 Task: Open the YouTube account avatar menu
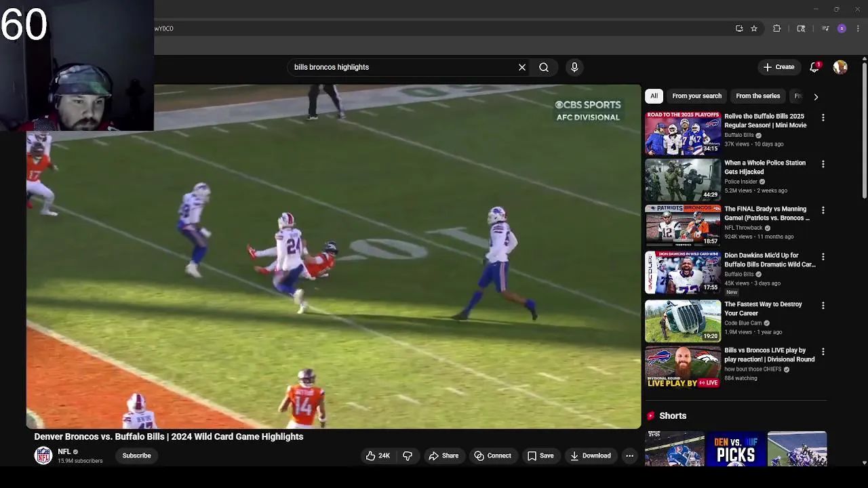[x=840, y=67]
